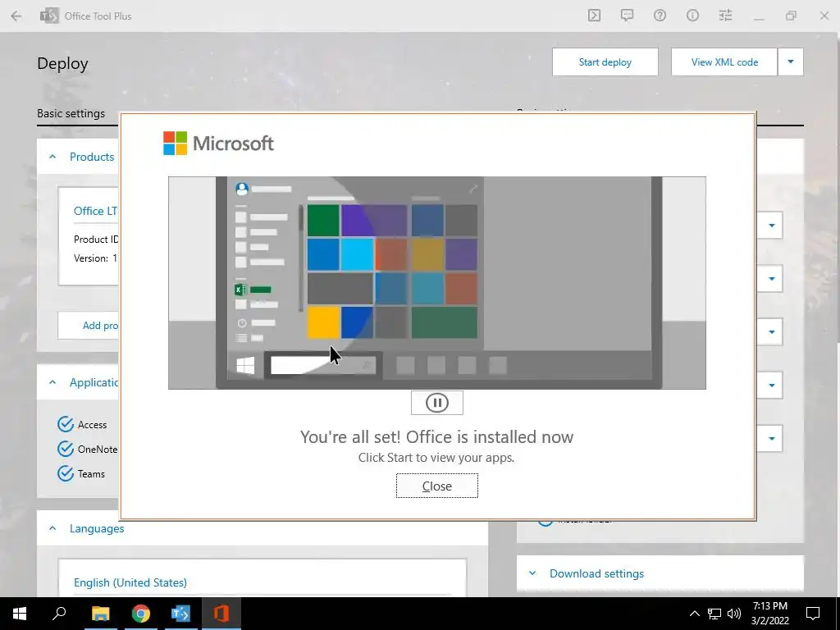This screenshot has height=630, width=840.
Task: Click View XML code button
Action: point(724,62)
